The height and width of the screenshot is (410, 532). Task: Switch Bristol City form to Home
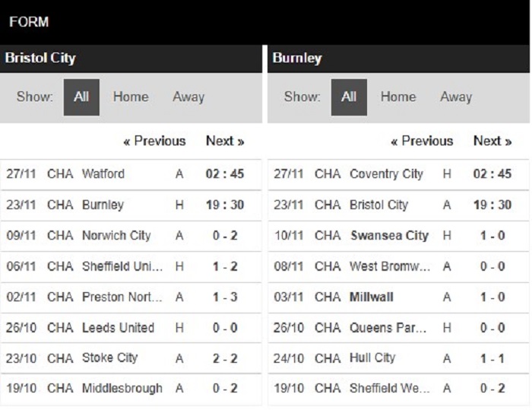pos(131,97)
